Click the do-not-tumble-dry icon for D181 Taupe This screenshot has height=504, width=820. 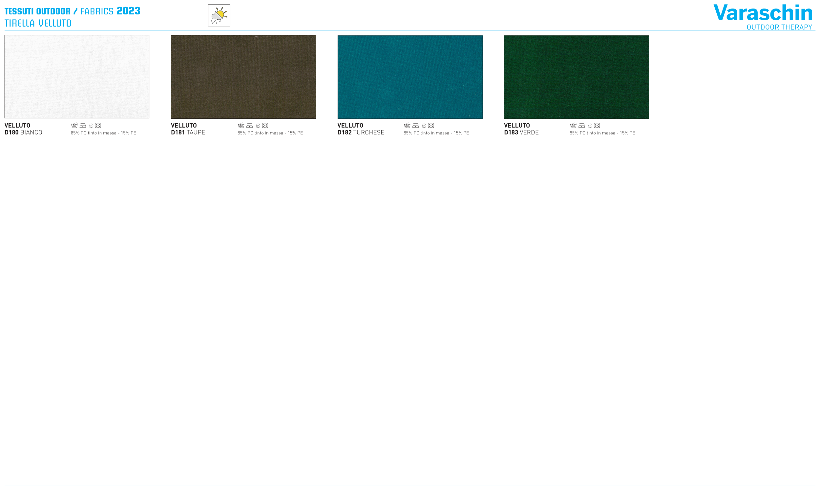pos(265,126)
